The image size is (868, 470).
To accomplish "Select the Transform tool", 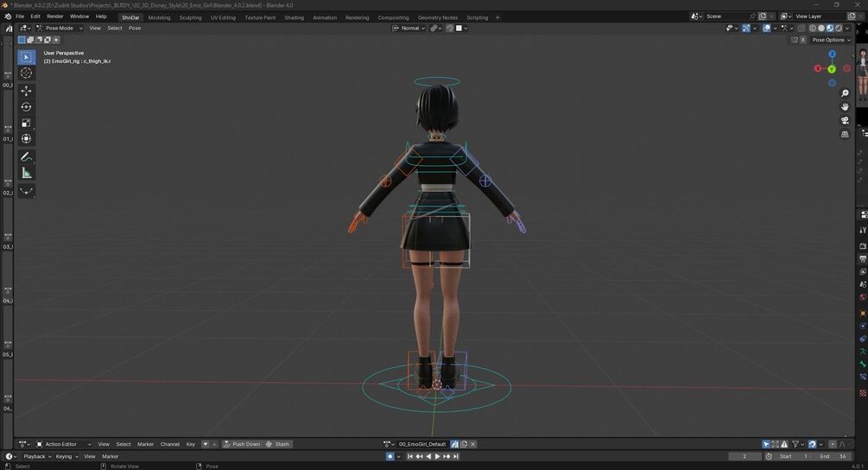I will coord(26,139).
